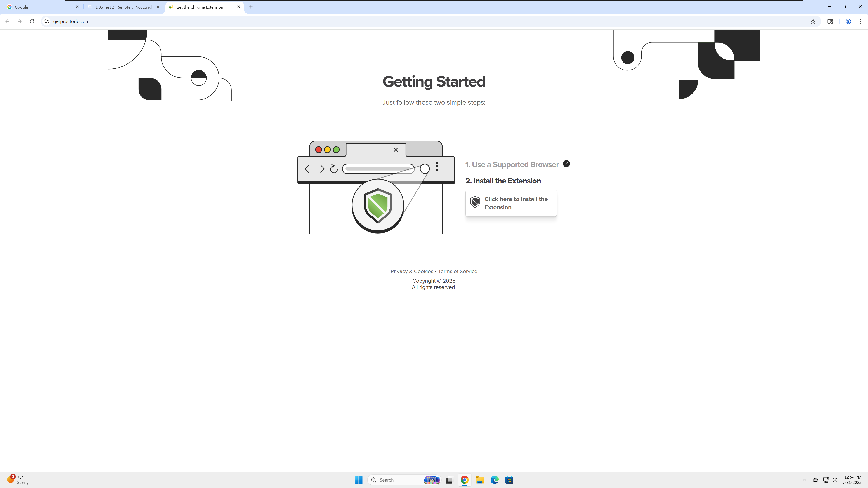
Task: Open Chrome's three-dot menu
Action: click(x=861, y=21)
